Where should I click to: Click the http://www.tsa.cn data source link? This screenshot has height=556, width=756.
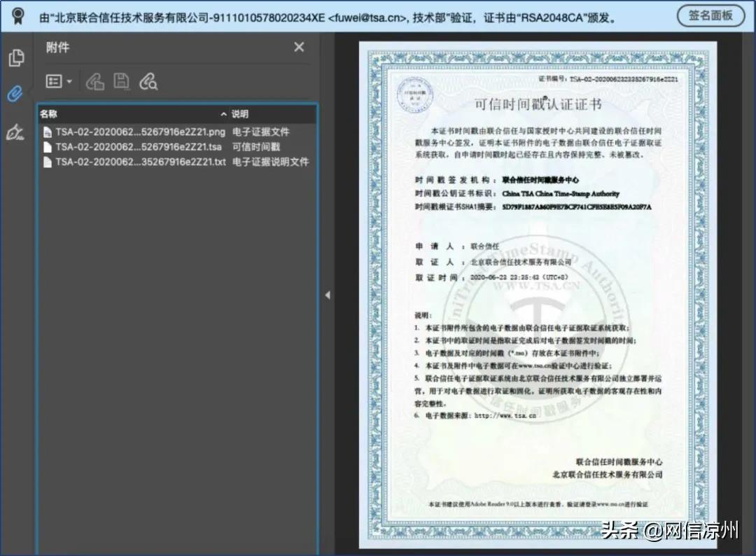click(505, 415)
